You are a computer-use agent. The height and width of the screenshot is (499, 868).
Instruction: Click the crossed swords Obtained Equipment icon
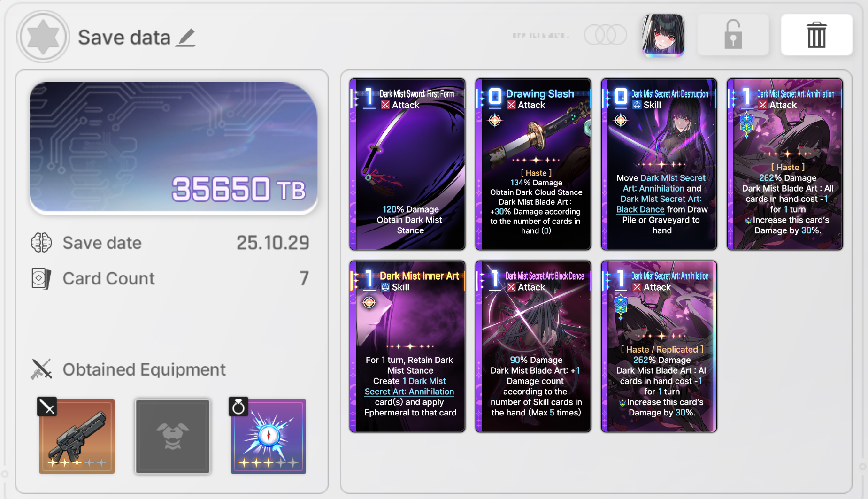[41, 369]
